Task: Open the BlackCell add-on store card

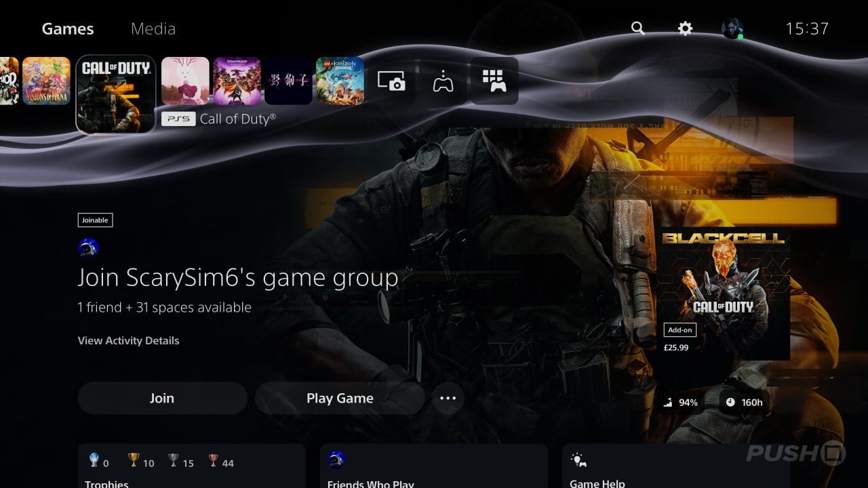Action: click(x=724, y=293)
